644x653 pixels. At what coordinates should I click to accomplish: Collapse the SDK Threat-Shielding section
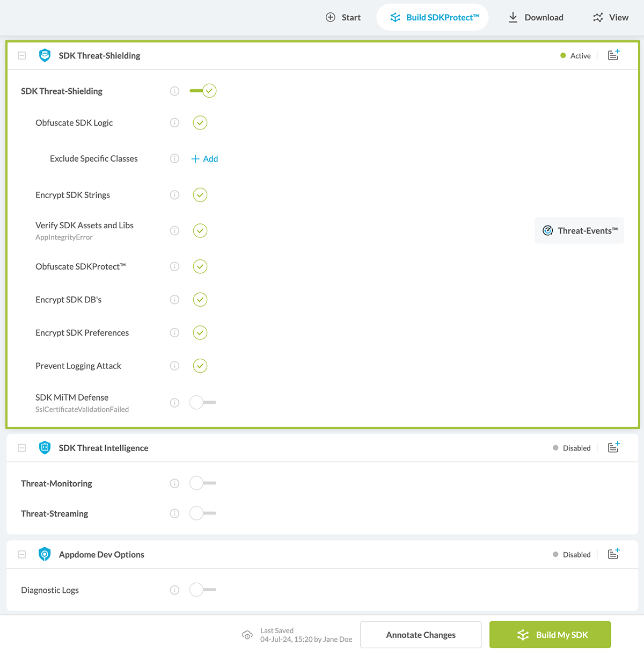point(22,55)
